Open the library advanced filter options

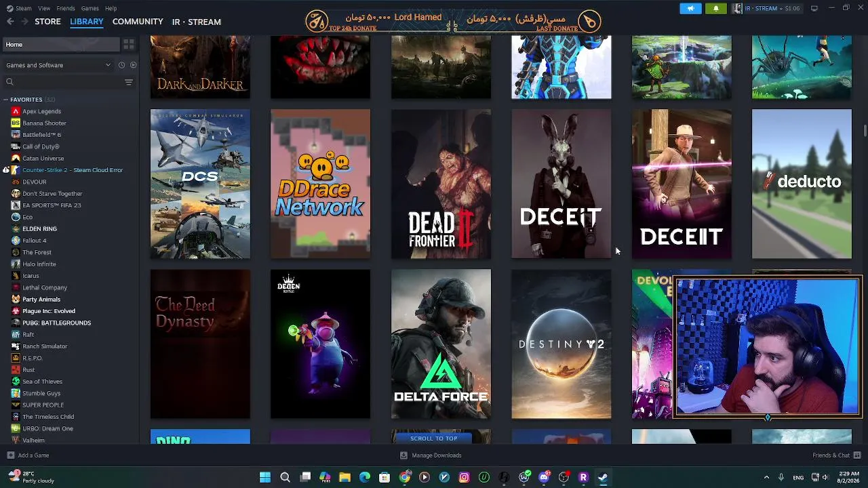(129, 82)
